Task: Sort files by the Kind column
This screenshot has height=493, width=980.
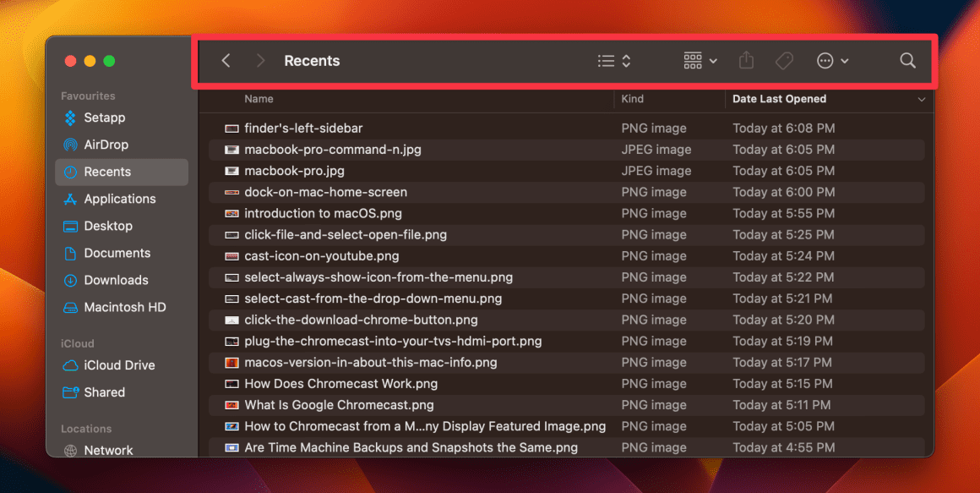Action: (x=632, y=99)
